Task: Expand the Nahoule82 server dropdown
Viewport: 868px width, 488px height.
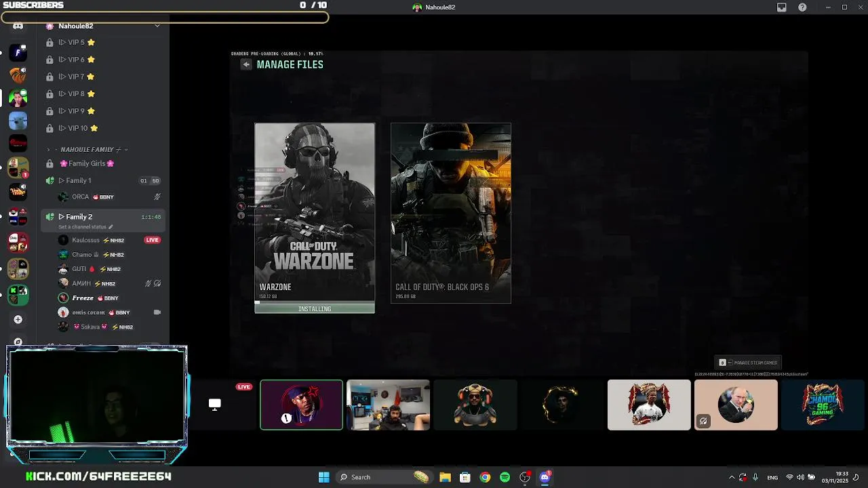Action: 157,26
